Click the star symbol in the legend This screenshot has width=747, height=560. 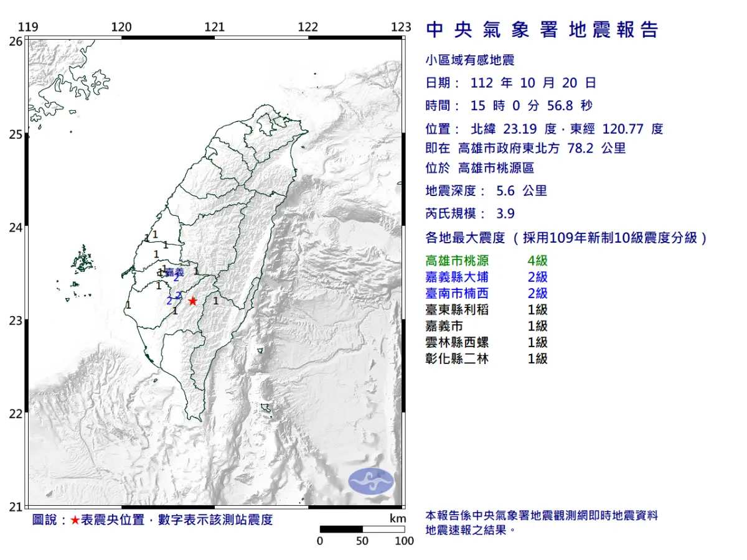76,520
